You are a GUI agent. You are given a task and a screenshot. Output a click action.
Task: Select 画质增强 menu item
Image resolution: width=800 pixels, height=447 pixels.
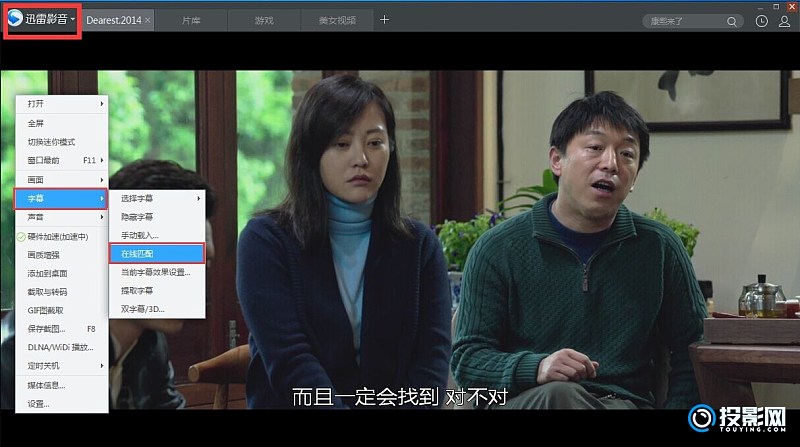pyautogui.click(x=62, y=255)
